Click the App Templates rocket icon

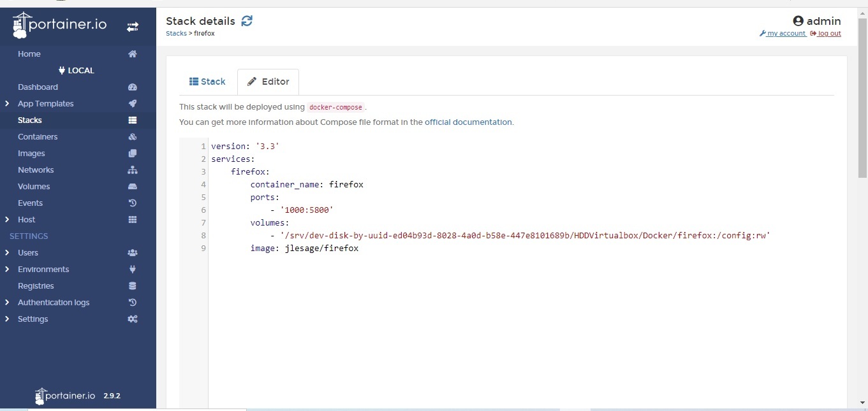point(133,104)
